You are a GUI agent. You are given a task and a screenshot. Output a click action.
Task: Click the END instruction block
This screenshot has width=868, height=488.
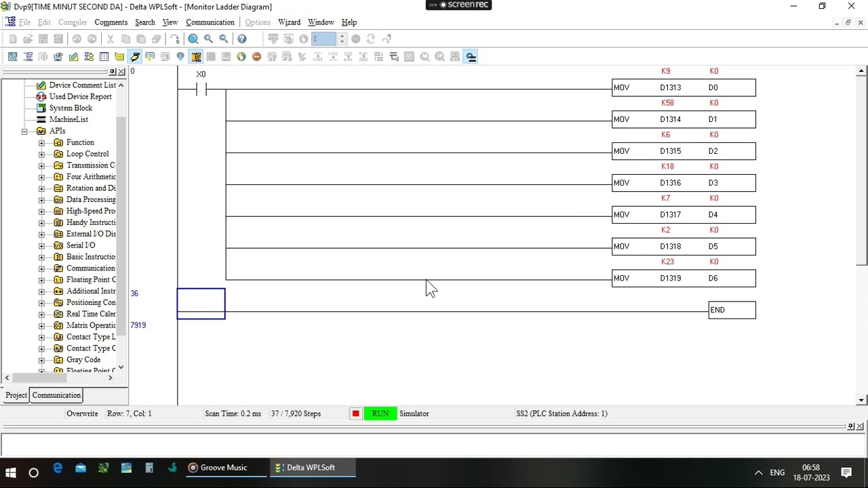pos(732,310)
